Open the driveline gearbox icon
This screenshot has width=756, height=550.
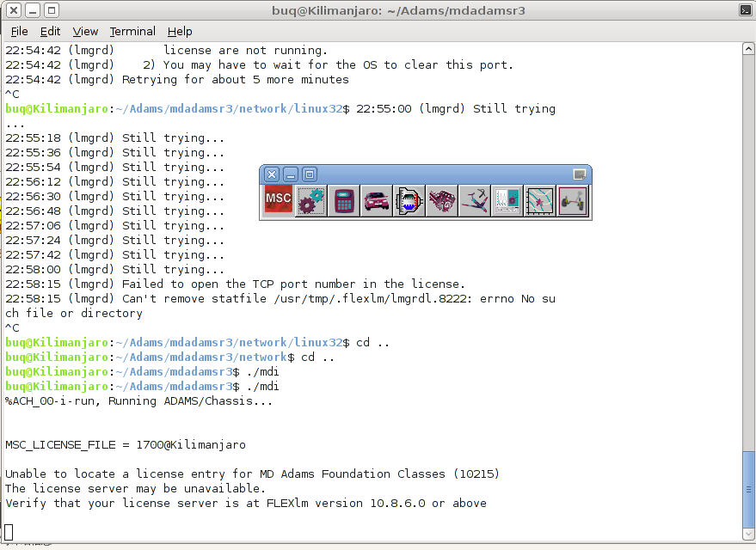(409, 201)
